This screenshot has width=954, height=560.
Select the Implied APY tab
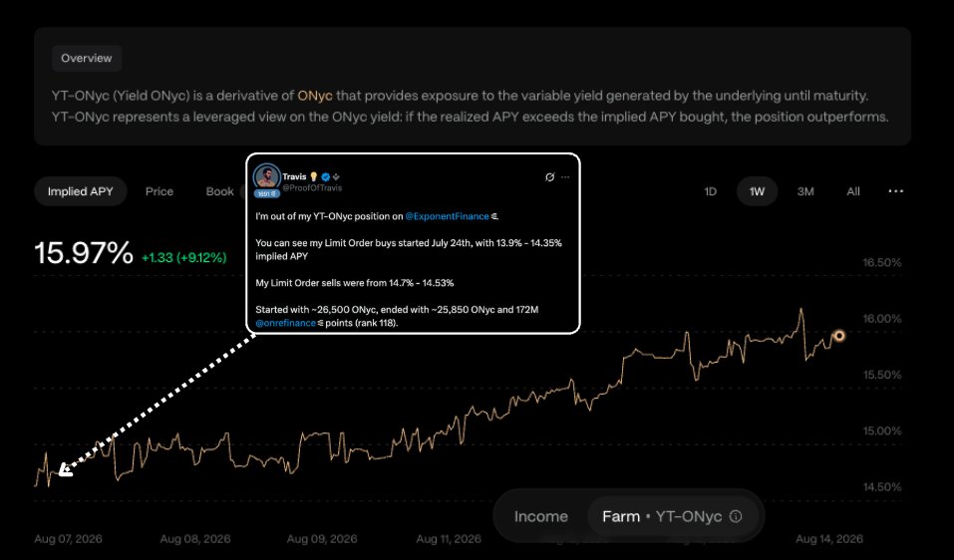click(81, 191)
